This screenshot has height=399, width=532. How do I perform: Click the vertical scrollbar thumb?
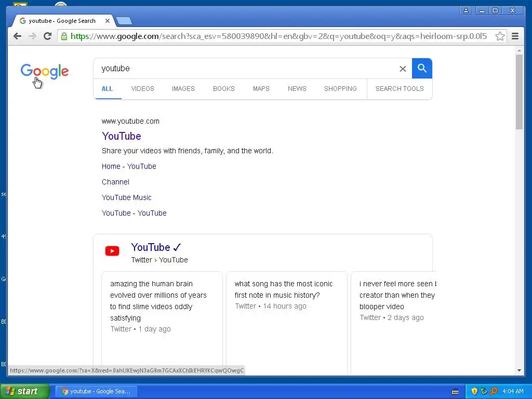pyautogui.click(x=519, y=91)
